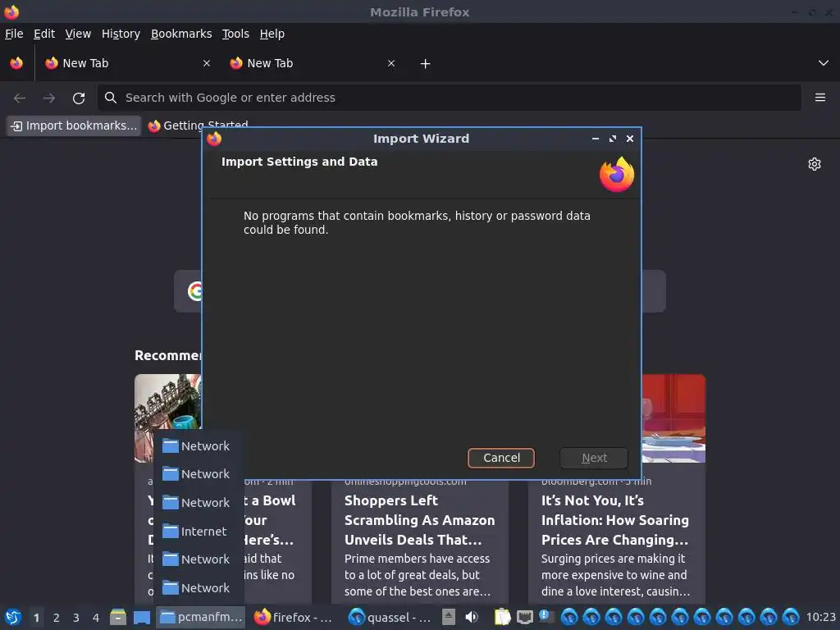Switch to workspace 2

tap(57, 618)
